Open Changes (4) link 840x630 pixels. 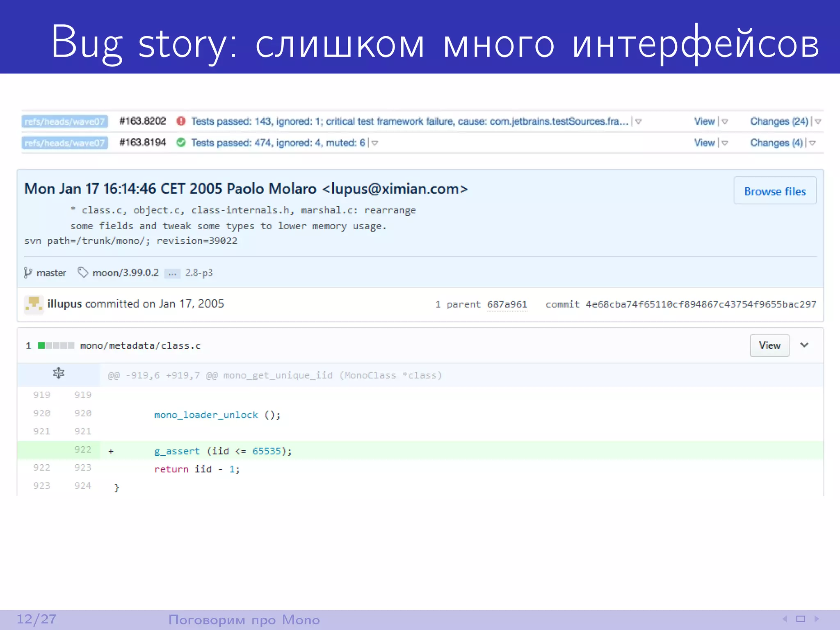(776, 143)
